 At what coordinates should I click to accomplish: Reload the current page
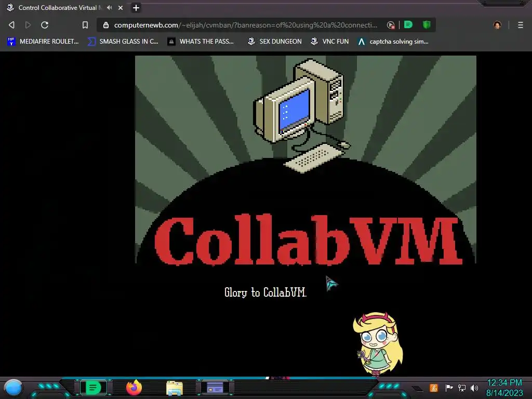[45, 25]
